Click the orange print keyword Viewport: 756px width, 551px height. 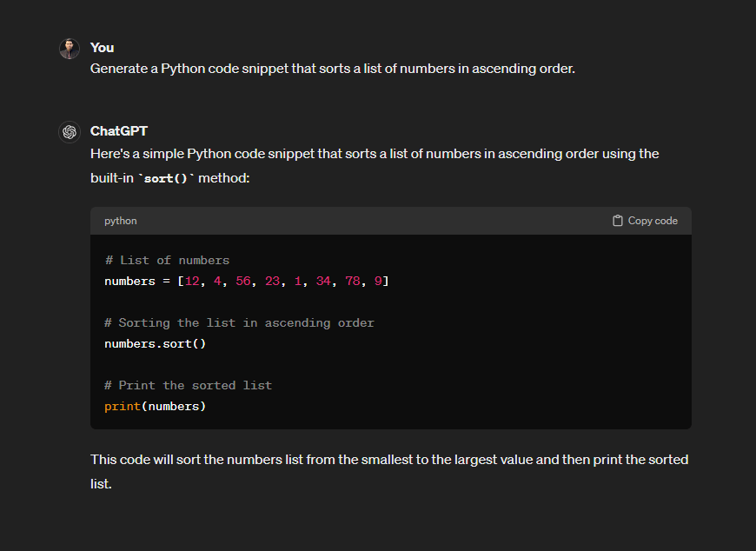(123, 407)
